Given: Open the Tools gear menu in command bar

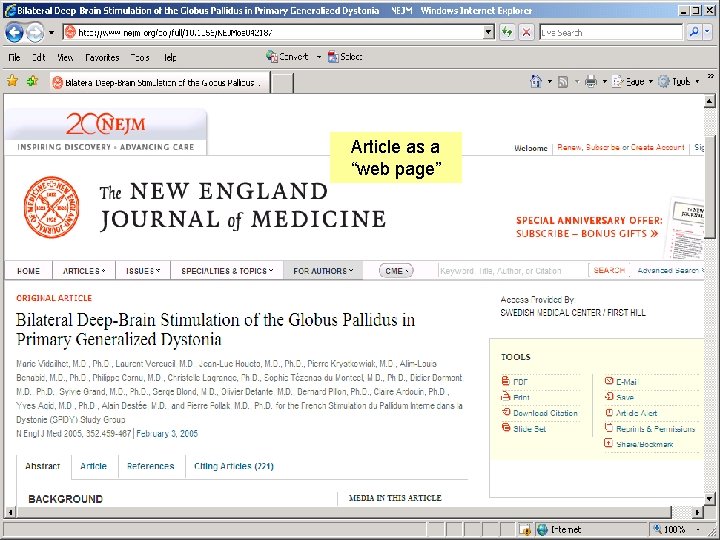Looking at the screenshot, I should (x=679, y=81).
